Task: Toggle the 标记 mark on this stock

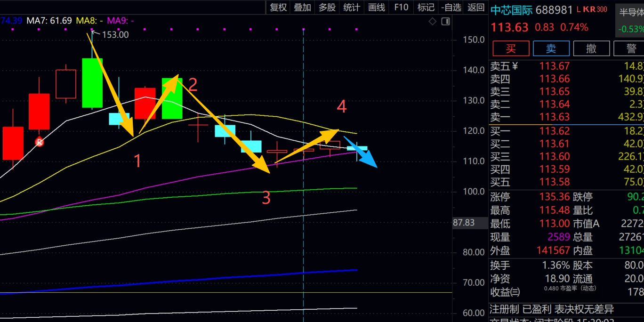Action: click(426, 7)
